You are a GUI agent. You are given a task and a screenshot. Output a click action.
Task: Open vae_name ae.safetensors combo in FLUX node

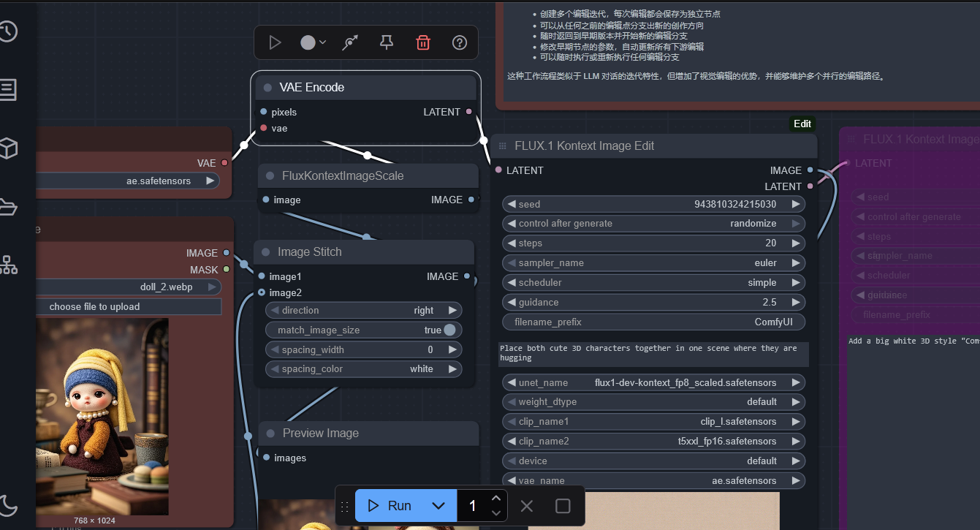tap(653, 480)
